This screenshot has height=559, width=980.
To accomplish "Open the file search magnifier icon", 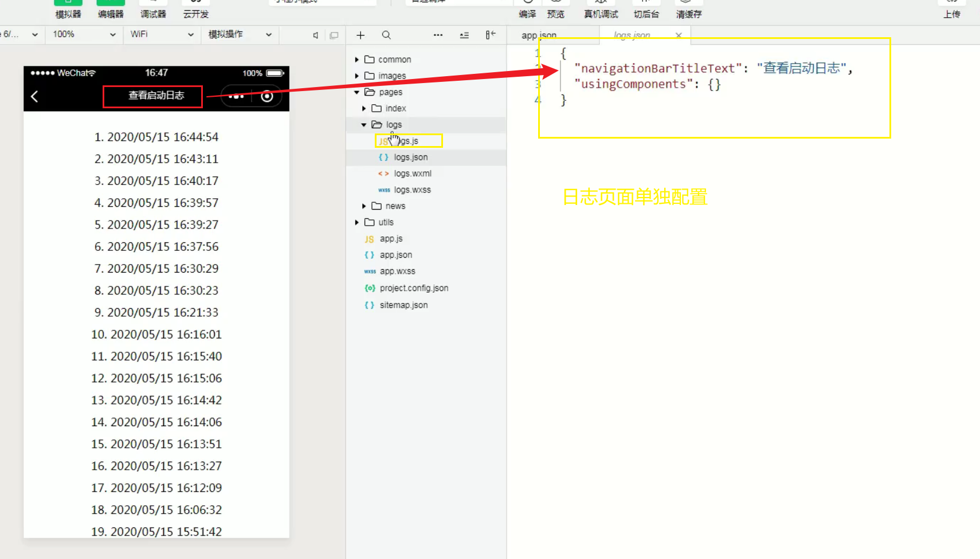I will pos(386,35).
